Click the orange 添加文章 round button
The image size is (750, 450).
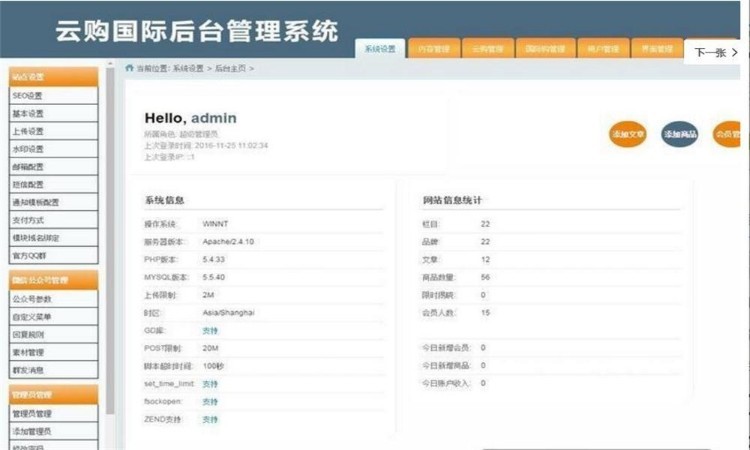coord(628,134)
